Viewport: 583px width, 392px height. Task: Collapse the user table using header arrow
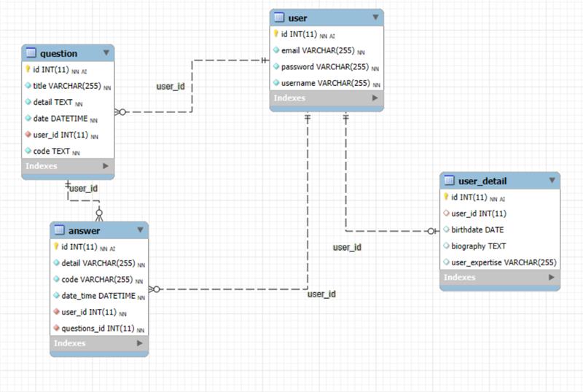(375, 17)
